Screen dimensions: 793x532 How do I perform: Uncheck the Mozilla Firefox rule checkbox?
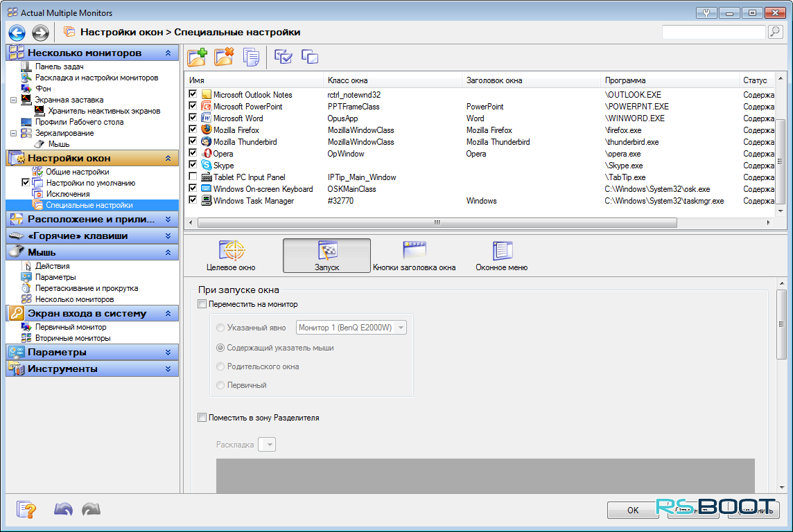pyautogui.click(x=193, y=130)
